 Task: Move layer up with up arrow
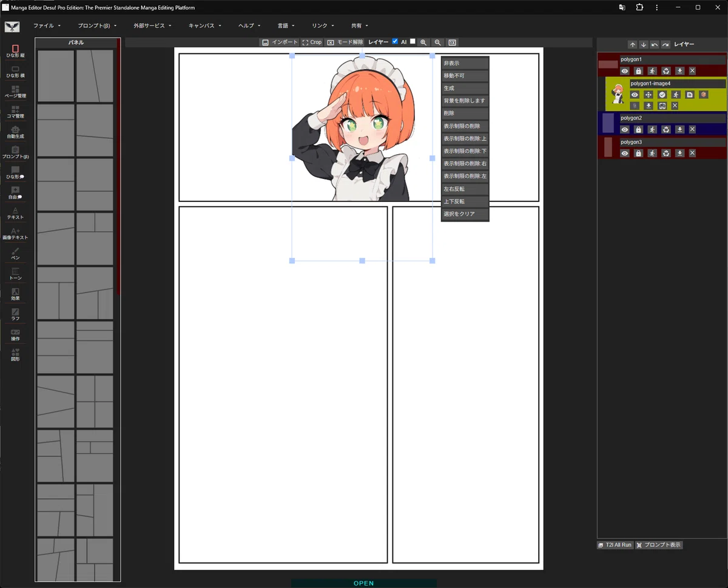pos(632,45)
